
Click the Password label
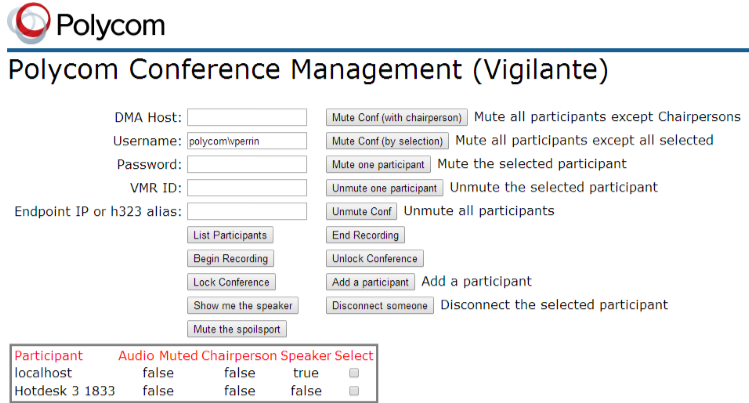coord(150,164)
